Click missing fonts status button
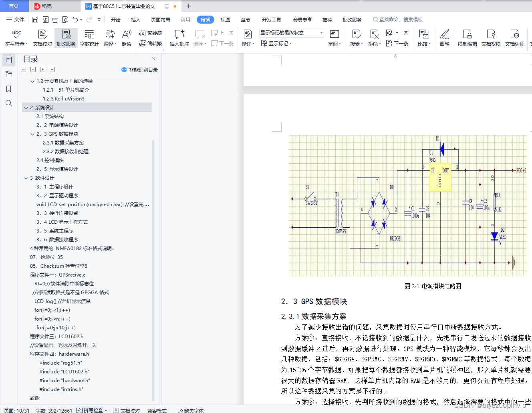The width and height of the screenshot is (532, 413). 190,410
